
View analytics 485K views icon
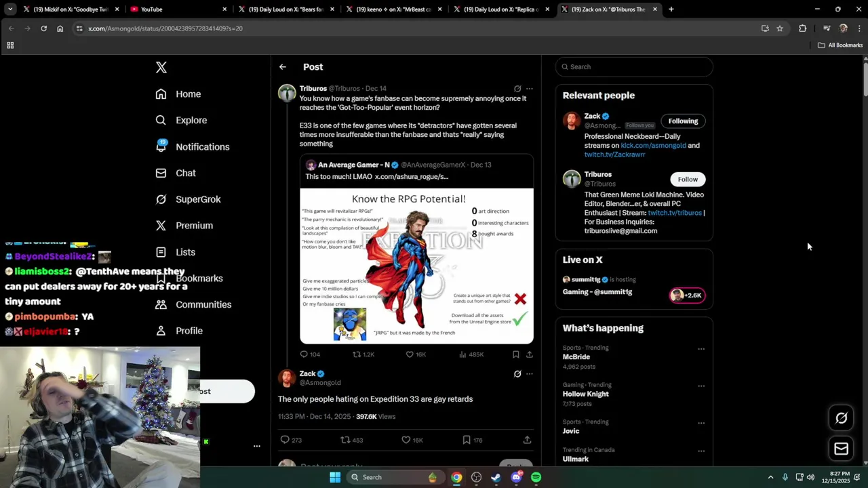pyautogui.click(x=471, y=354)
